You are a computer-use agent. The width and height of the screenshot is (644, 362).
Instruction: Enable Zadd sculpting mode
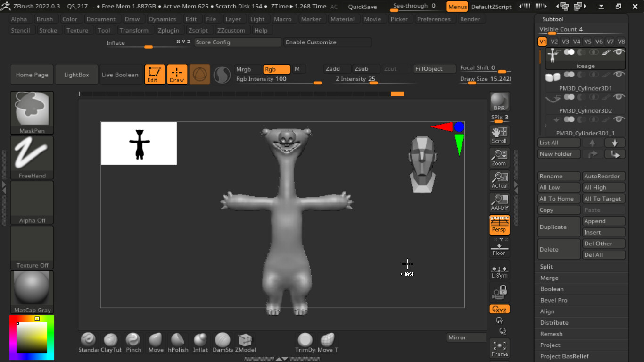click(336, 68)
